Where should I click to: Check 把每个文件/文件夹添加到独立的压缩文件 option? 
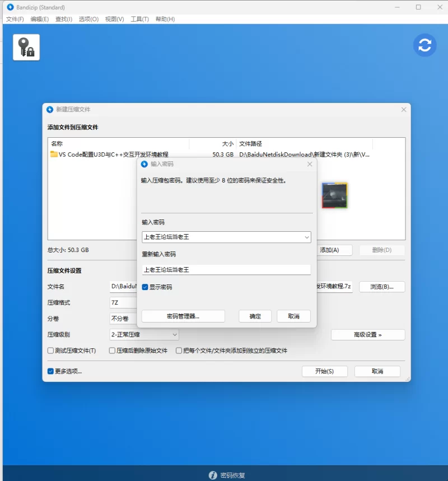tap(179, 351)
